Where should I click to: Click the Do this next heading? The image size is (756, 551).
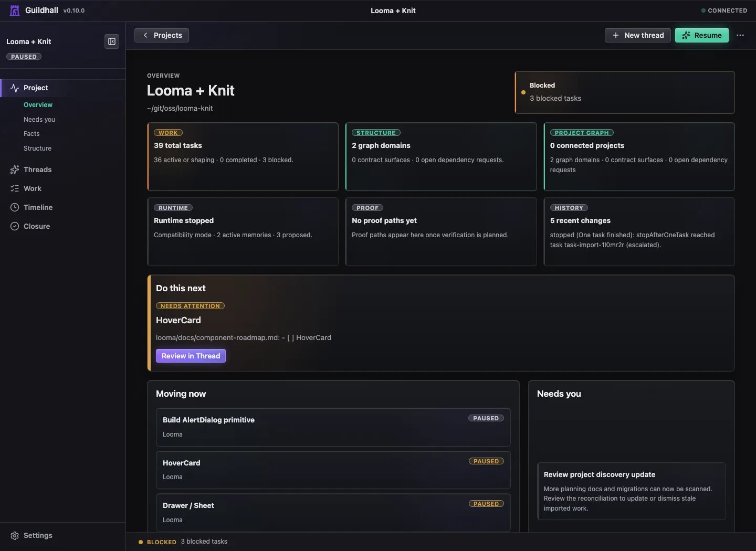181,288
